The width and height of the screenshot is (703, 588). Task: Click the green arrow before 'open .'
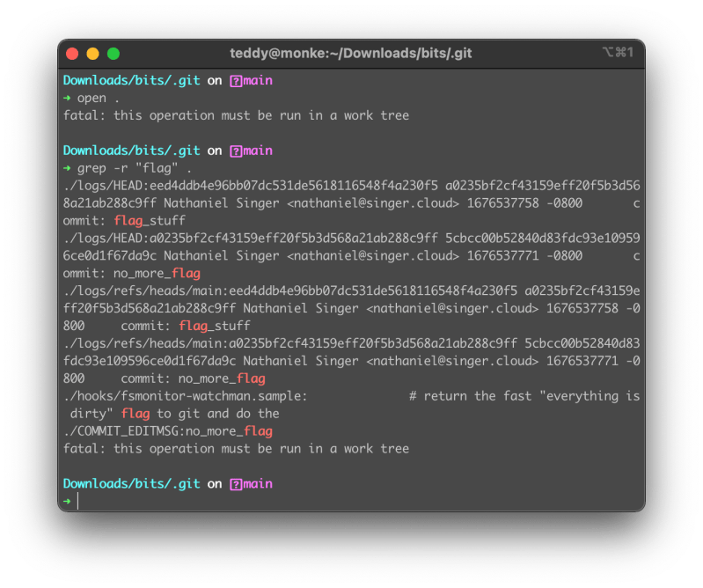pos(67,98)
